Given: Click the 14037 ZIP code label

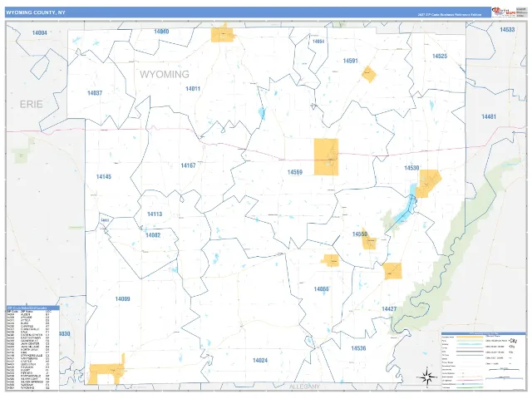Looking at the screenshot, I should tap(95, 93).
